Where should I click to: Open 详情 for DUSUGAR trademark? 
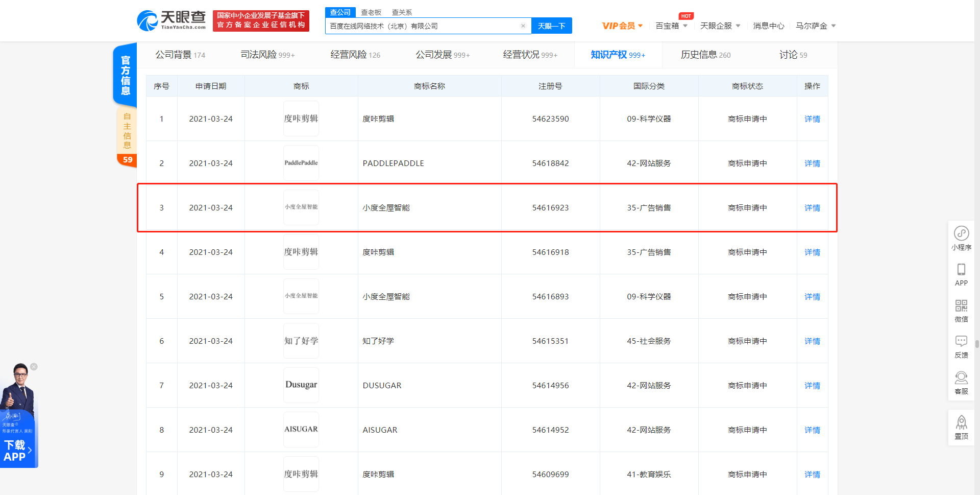pyautogui.click(x=812, y=385)
